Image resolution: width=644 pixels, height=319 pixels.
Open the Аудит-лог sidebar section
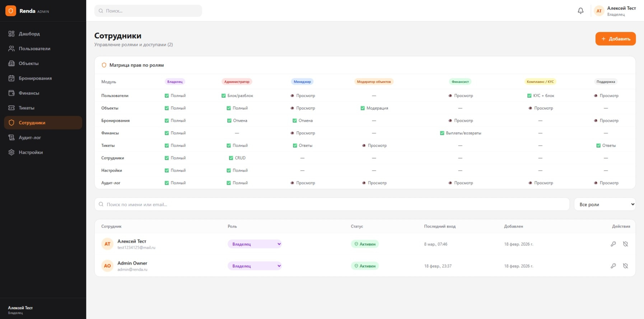[30, 138]
